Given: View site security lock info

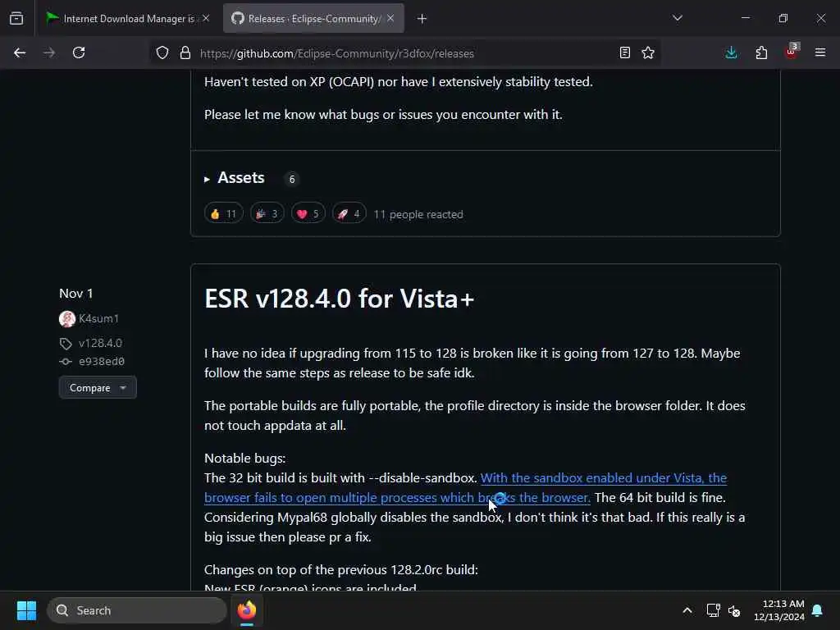Looking at the screenshot, I should pos(185,52).
